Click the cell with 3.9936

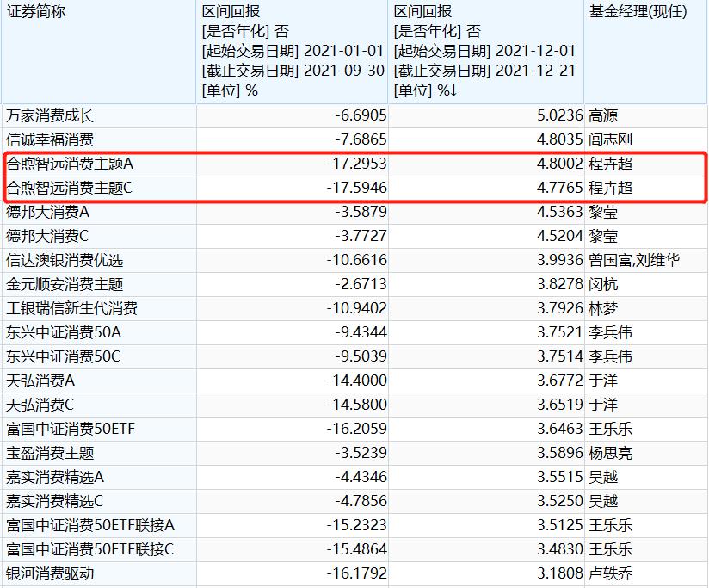[560, 260]
